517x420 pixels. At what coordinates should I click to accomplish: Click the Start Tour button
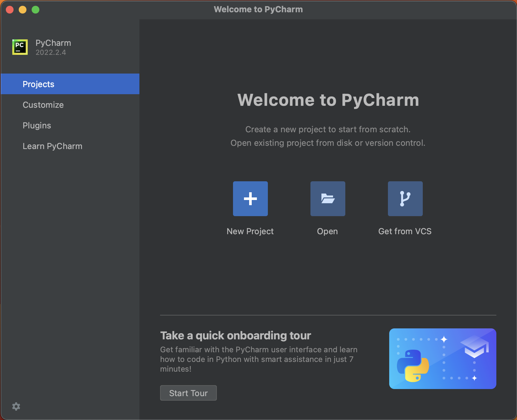(188, 393)
